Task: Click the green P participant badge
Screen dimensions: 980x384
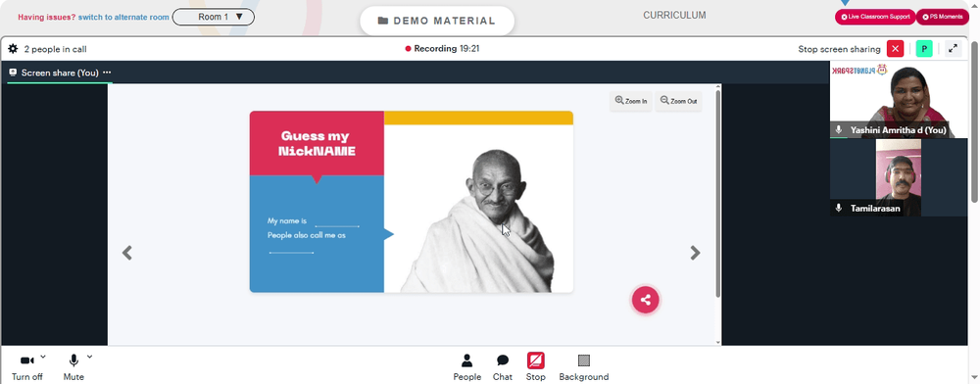Action: pyautogui.click(x=924, y=49)
